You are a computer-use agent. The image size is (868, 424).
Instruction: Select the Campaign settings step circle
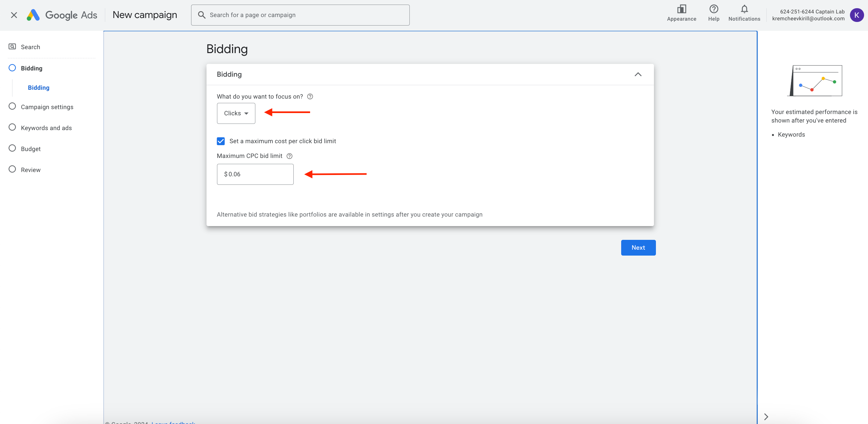(x=12, y=106)
